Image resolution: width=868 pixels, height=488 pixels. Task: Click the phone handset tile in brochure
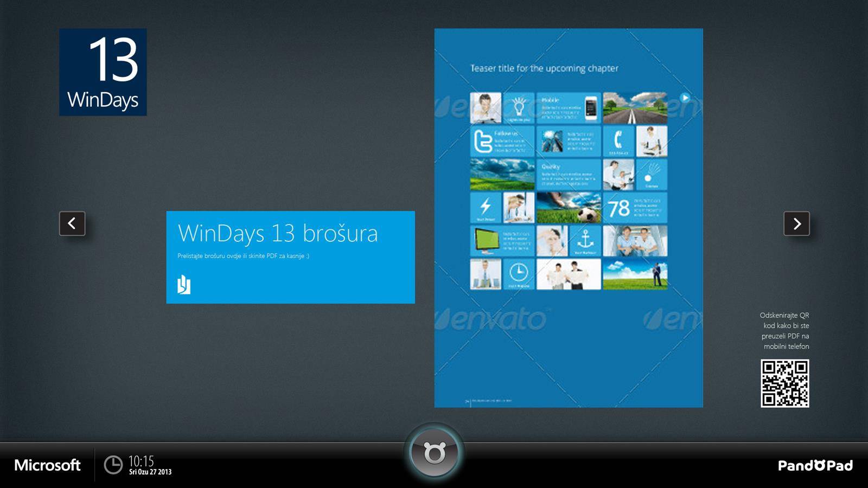[618, 141]
